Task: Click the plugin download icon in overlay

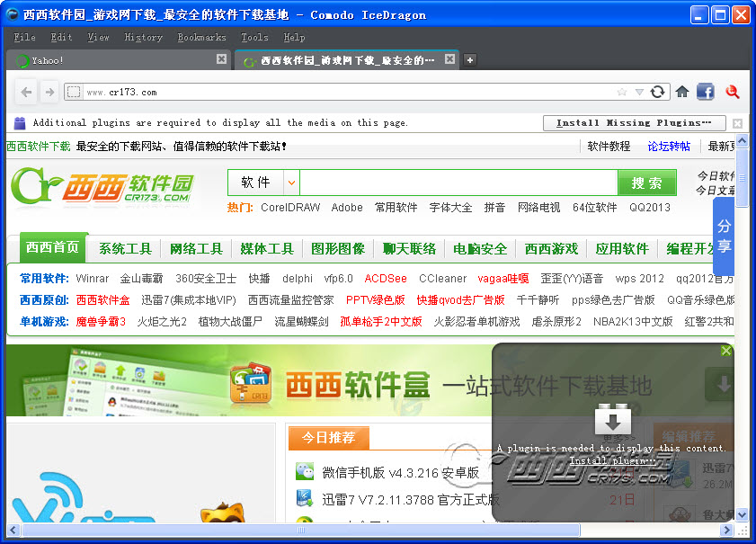Action: (x=613, y=419)
